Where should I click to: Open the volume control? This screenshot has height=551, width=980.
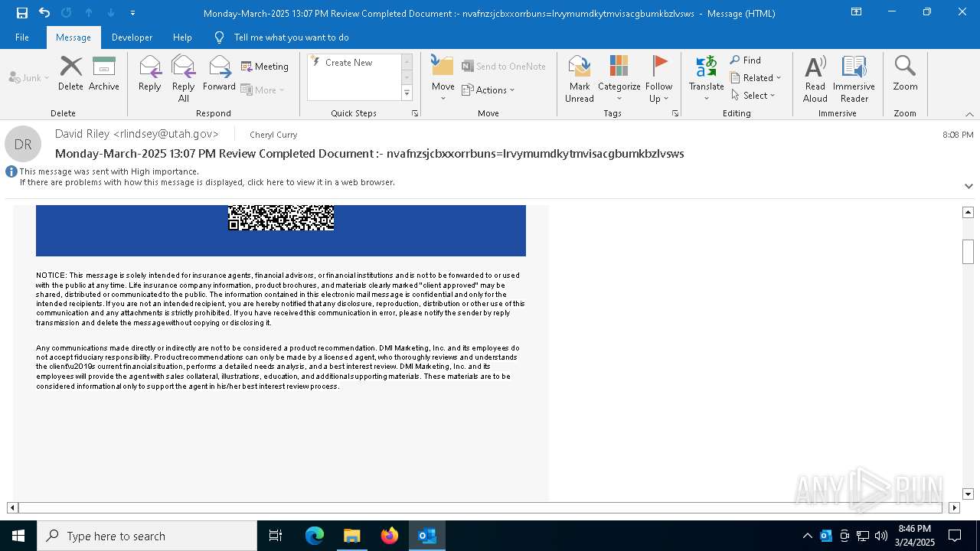click(x=881, y=536)
